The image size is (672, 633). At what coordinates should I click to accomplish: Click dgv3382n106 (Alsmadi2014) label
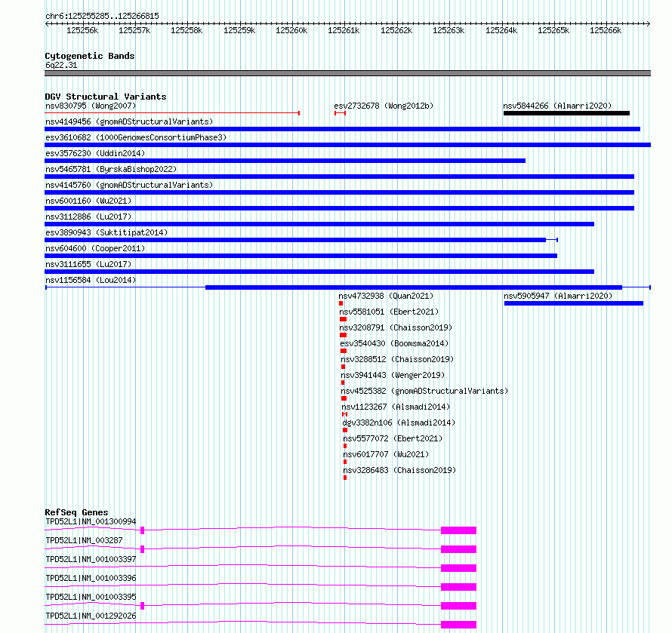[x=399, y=423]
